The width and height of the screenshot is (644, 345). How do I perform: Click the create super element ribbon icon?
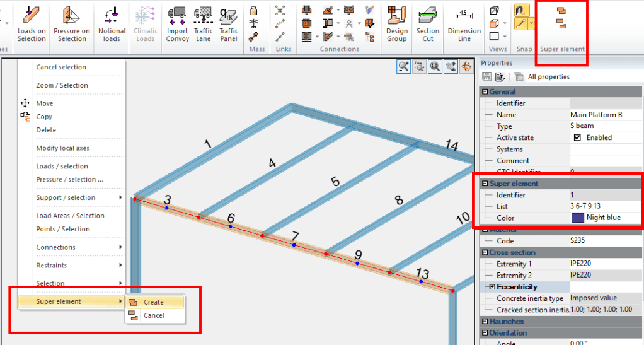(x=561, y=11)
